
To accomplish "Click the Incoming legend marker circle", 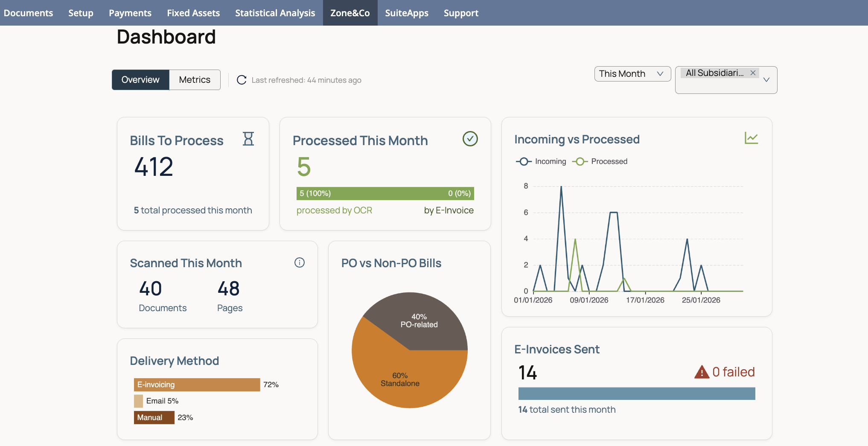I will point(524,161).
